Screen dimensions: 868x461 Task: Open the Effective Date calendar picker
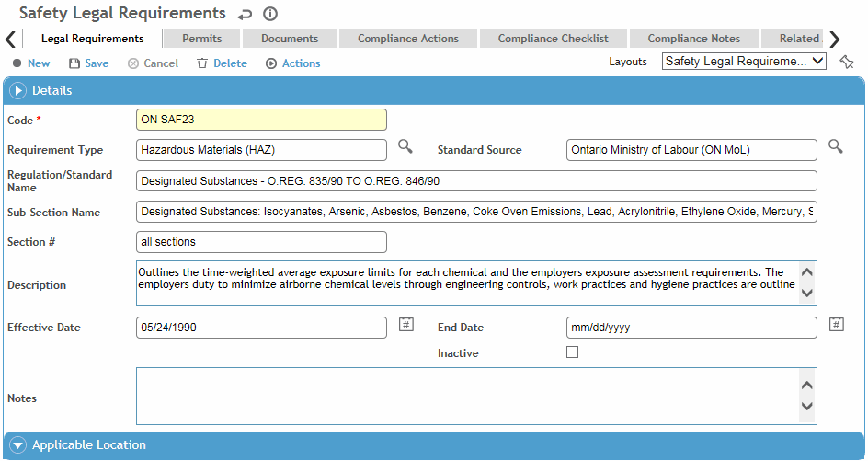(x=406, y=324)
